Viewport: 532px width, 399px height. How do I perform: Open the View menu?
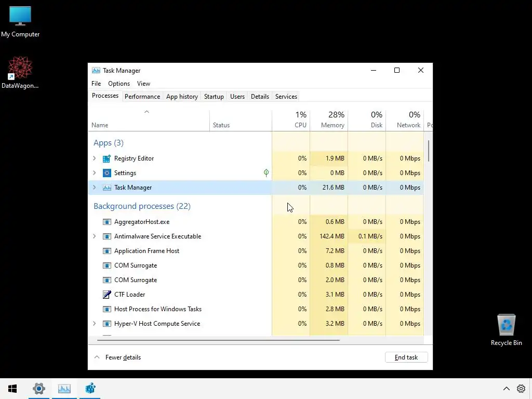[x=143, y=84]
